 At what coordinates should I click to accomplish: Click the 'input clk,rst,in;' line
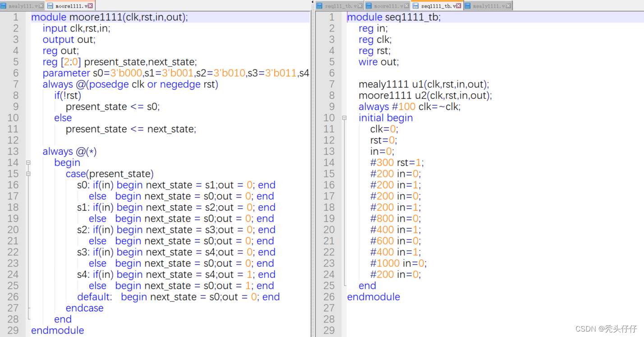(76, 28)
